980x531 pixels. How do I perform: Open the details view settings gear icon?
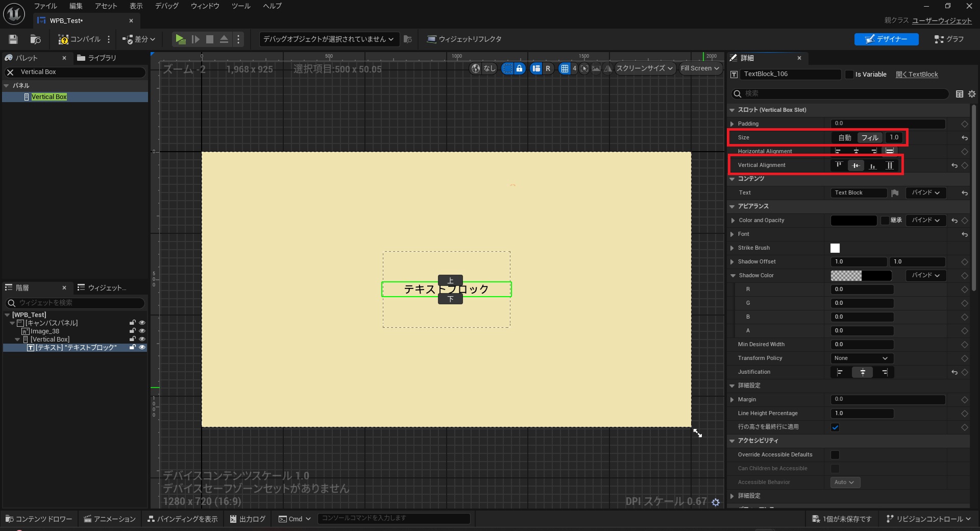(x=972, y=94)
